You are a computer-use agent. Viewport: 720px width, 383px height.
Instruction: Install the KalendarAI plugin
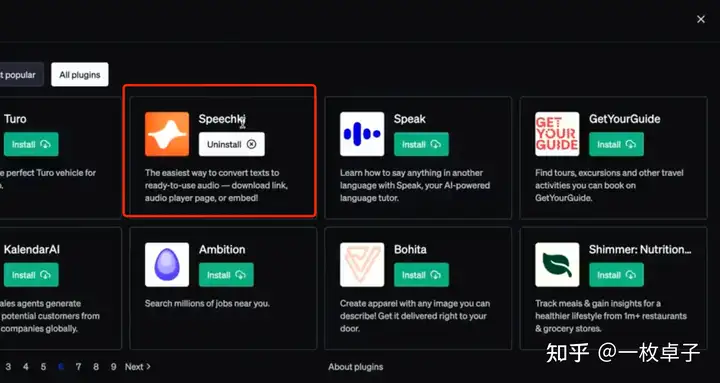click(31, 275)
